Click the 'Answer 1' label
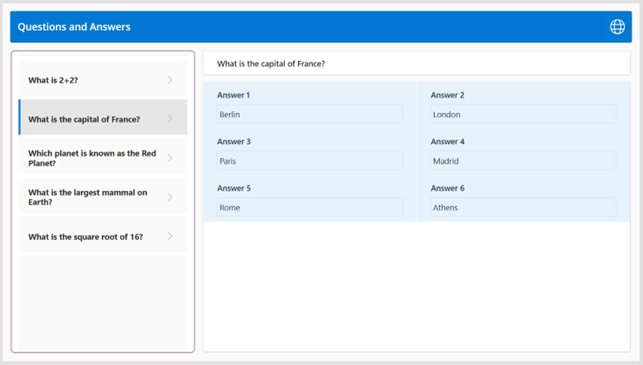 [x=233, y=95]
